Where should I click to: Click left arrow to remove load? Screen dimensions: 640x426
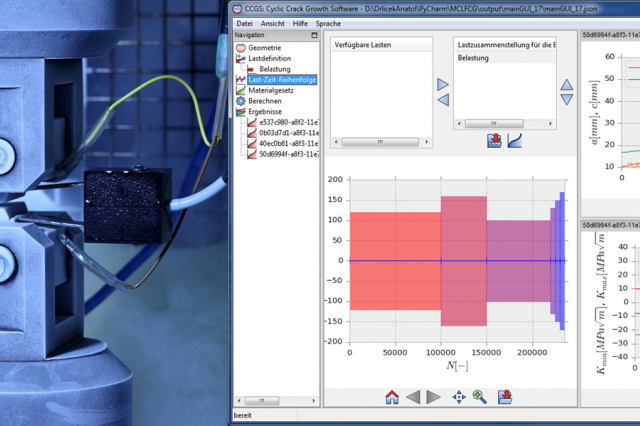pyautogui.click(x=443, y=100)
